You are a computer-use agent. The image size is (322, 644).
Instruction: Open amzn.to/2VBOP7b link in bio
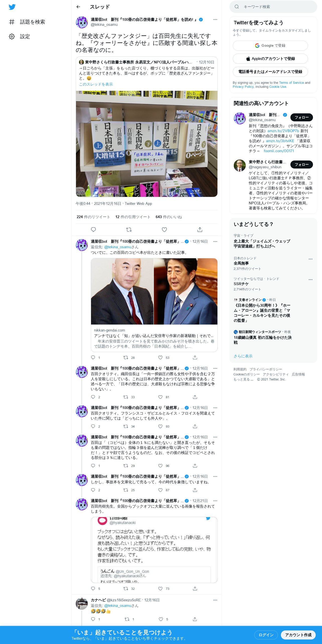[x=283, y=131]
